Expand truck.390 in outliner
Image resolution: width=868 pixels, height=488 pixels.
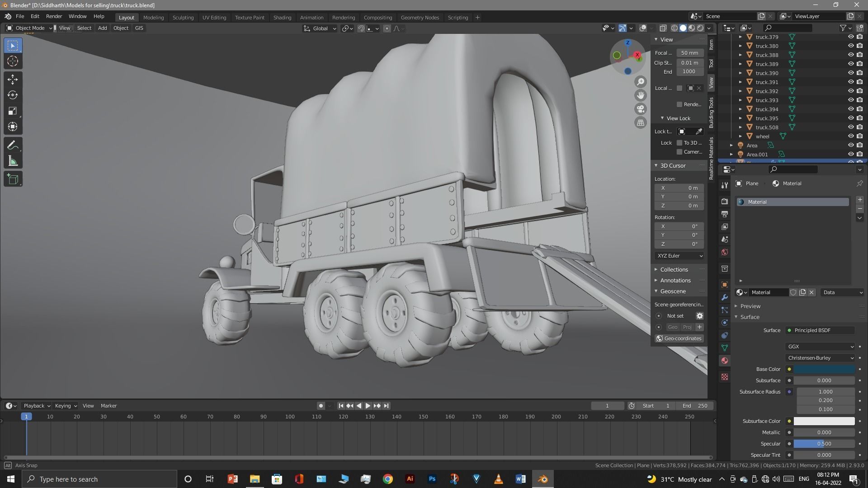click(x=740, y=73)
